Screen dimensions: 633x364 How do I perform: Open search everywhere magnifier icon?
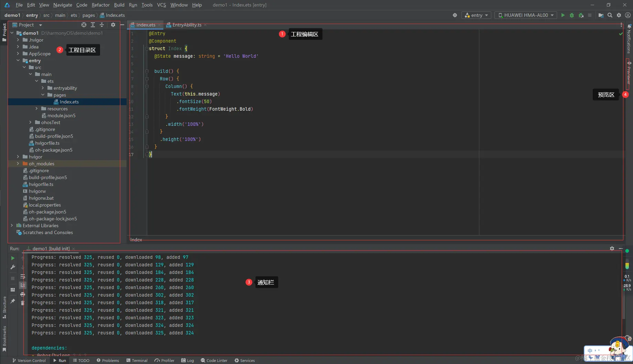610,15
